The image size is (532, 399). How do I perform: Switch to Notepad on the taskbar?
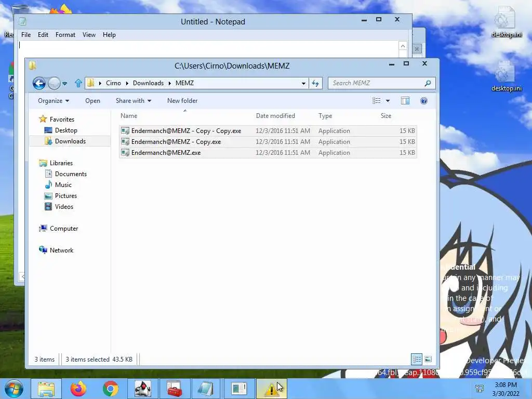pyautogui.click(x=206, y=389)
